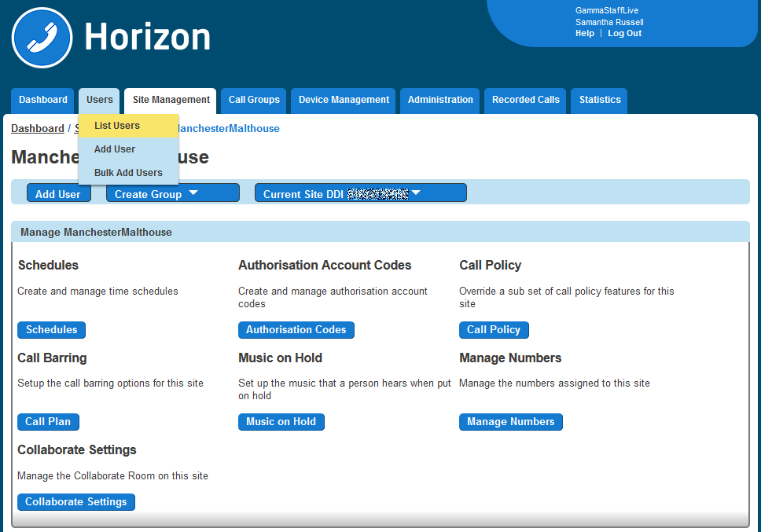Click 'Manage the numbers assigned to this site' text
This screenshot has width=761, height=532.
pos(554,383)
